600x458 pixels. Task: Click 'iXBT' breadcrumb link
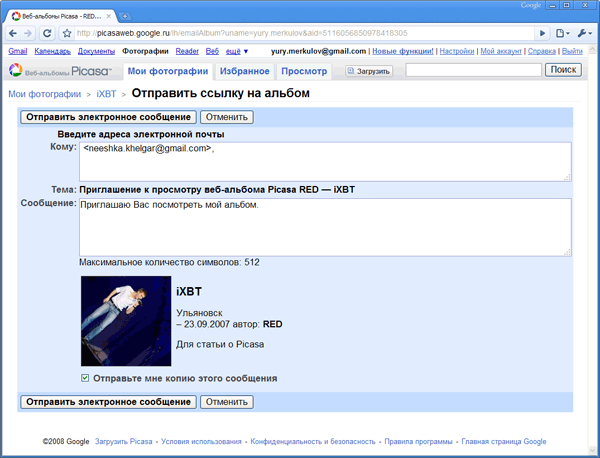106,94
